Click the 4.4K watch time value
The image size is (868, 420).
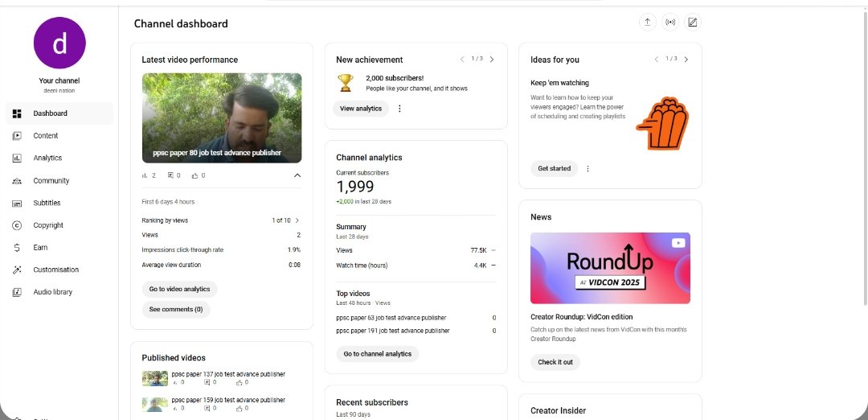coord(480,266)
